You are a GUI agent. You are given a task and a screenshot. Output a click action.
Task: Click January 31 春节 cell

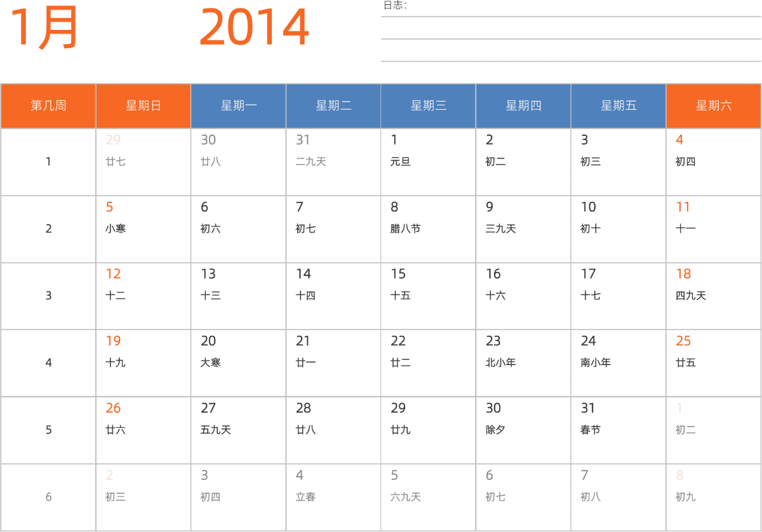coord(618,430)
